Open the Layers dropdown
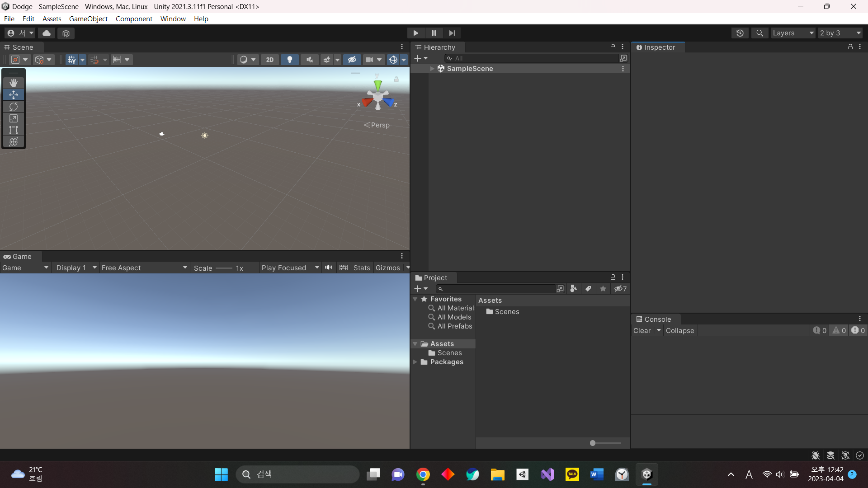 click(793, 33)
